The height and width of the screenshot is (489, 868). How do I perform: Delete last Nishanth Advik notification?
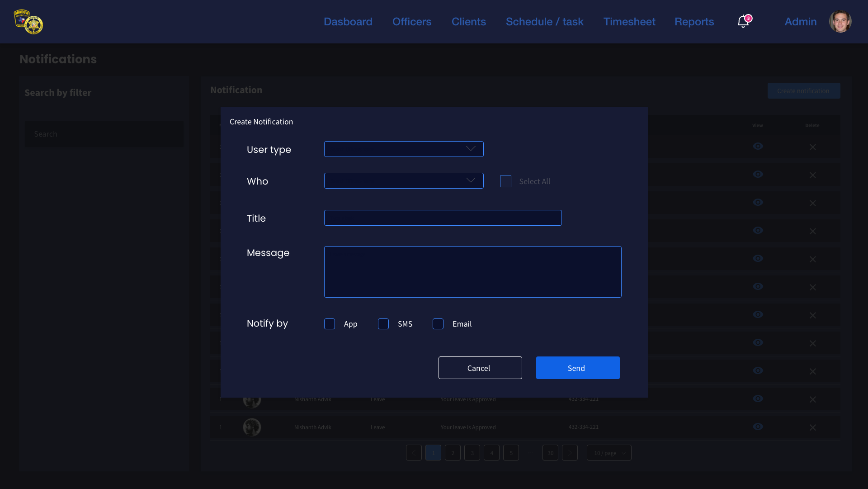pos(812,427)
